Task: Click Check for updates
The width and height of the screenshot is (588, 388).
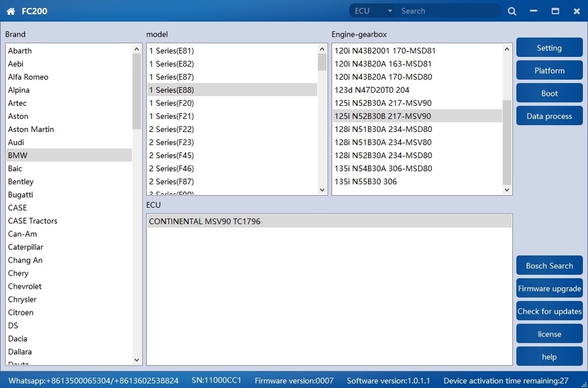Action: pos(549,312)
